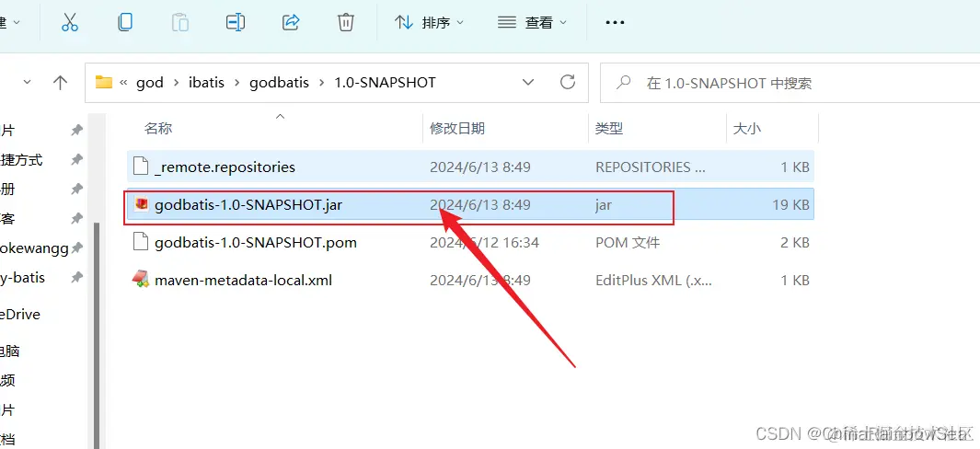Expand chevron after 'godbatis' breadcrumb
This screenshot has height=449, width=980.
pyautogui.click(x=321, y=83)
